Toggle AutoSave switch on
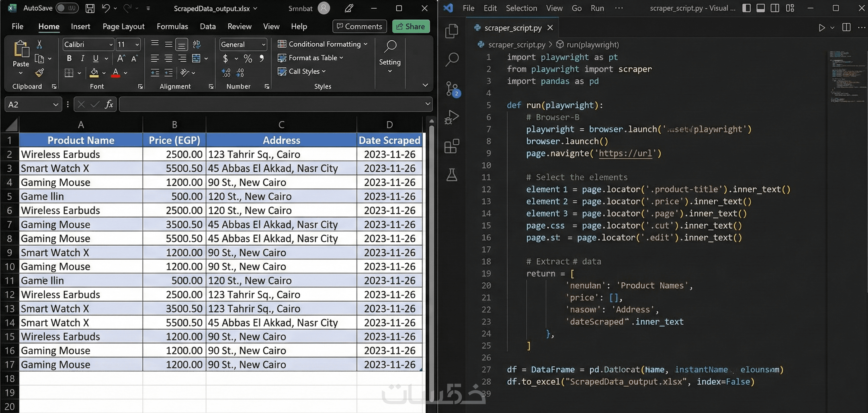868x413 pixels. pyautogui.click(x=67, y=8)
